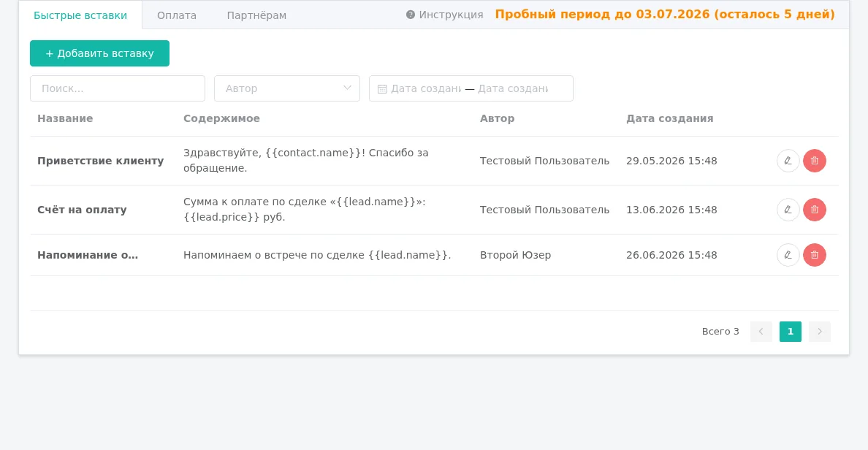This screenshot has height=450, width=868.
Task: Click the start Дата создания date field
Action: 426,88
